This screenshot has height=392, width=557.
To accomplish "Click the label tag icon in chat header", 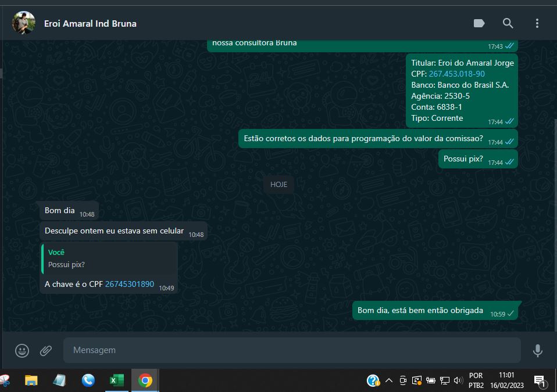I will pos(479,23).
